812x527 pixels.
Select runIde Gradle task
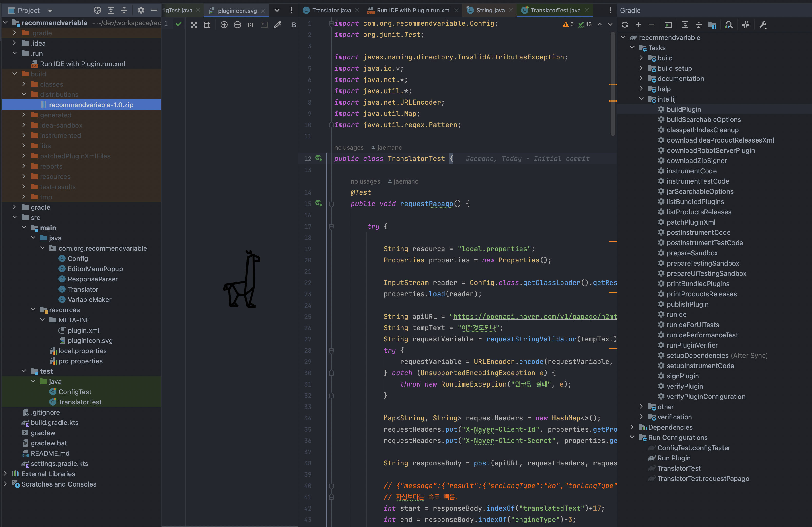[x=676, y=314]
